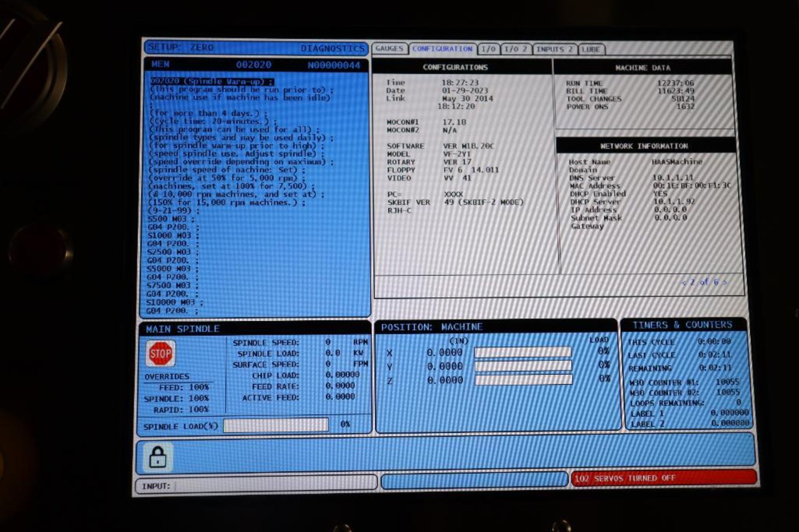
Task: Open the INPUTS 2 tab
Action: point(555,49)
